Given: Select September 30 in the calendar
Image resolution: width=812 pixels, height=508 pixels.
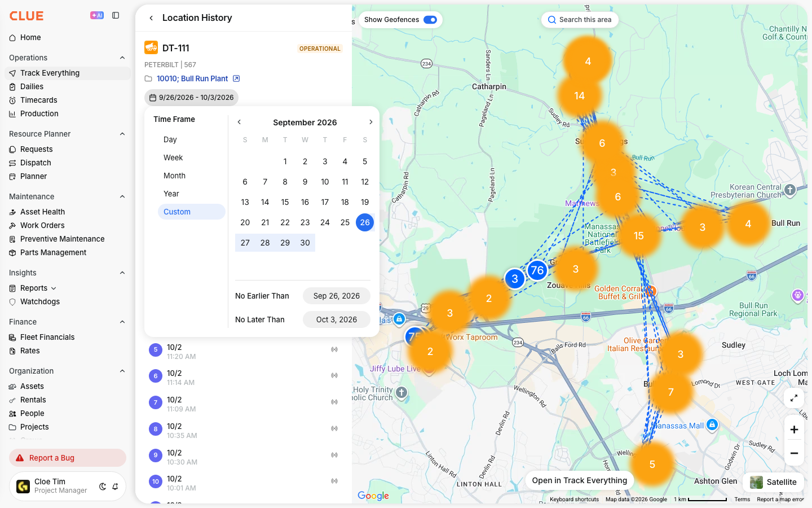Looking at the screenshot, I should [305, 243].
